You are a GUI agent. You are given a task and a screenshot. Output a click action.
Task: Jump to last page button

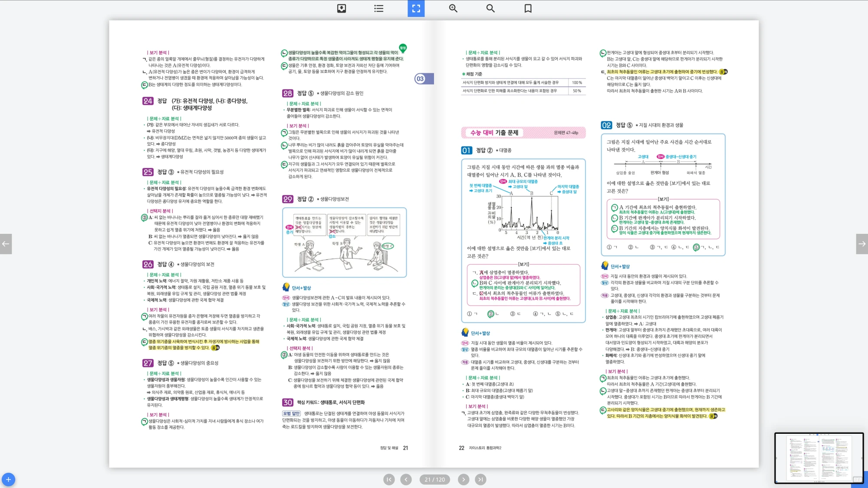[480, 479]
